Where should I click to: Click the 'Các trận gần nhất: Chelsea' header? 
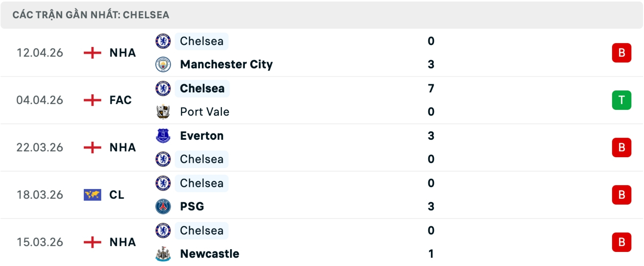tap(91, 15)
